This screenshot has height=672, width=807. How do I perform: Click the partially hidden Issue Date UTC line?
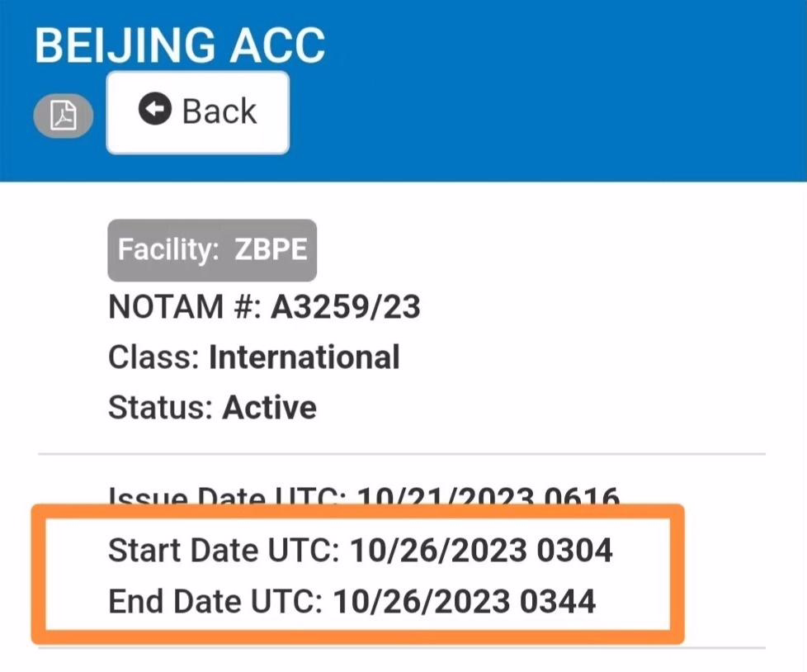tap(363, 498)
